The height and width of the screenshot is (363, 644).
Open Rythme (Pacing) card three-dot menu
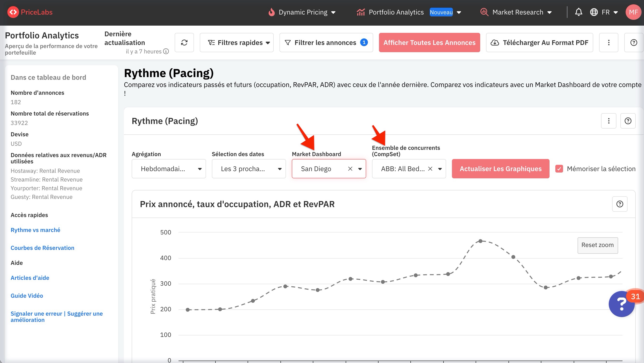(x=608, y=121)
